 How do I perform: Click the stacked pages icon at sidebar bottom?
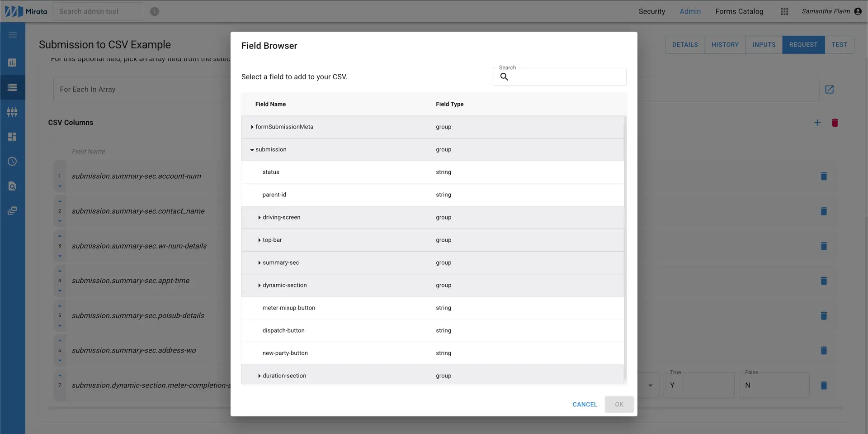(13, 210)
